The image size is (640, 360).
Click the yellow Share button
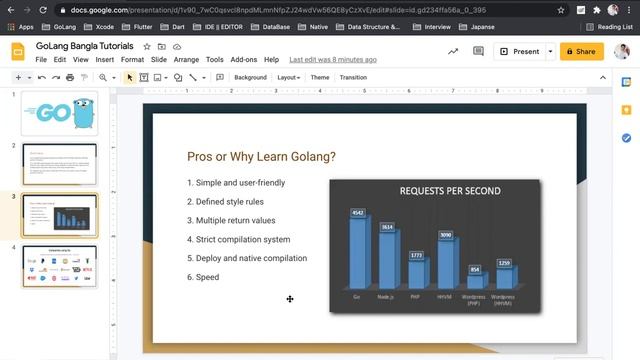582,51
